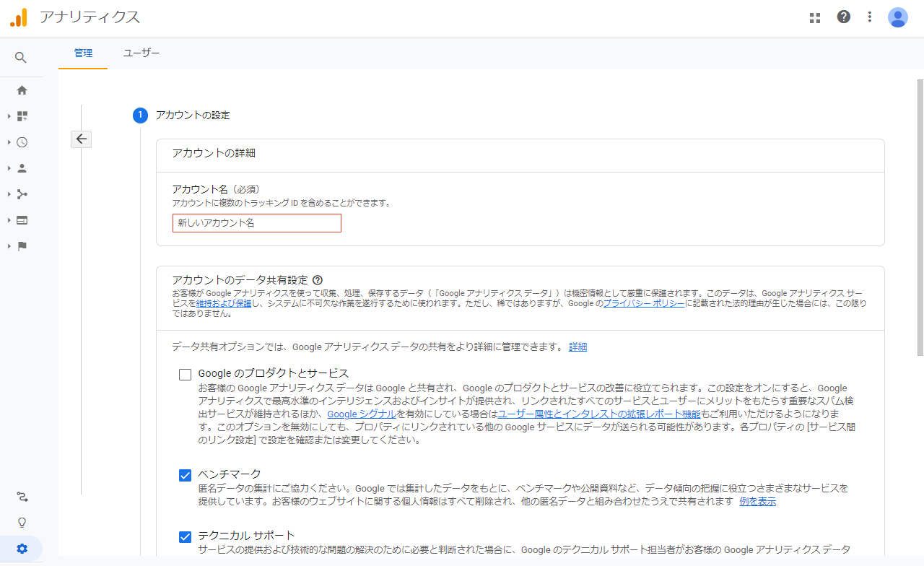Viewport: 924px width, 566px height.
Task: Uncheck the ベンチマーク checkbox
Action: (x=185, y=475)
